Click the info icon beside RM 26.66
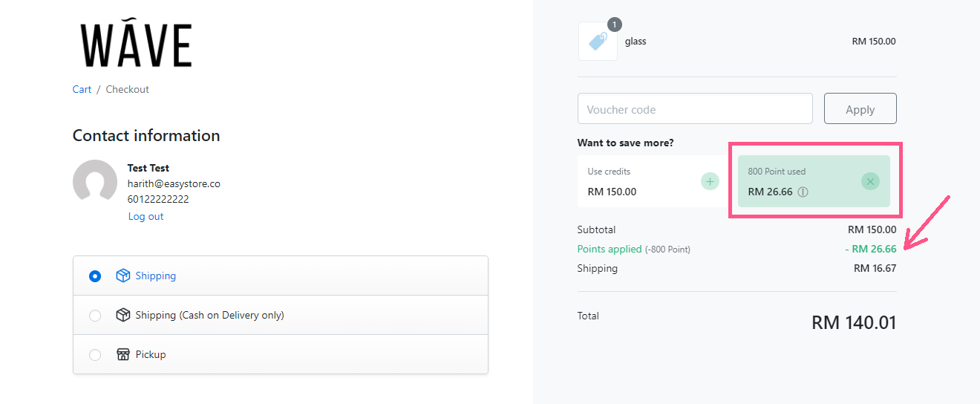 click(803, 192)
